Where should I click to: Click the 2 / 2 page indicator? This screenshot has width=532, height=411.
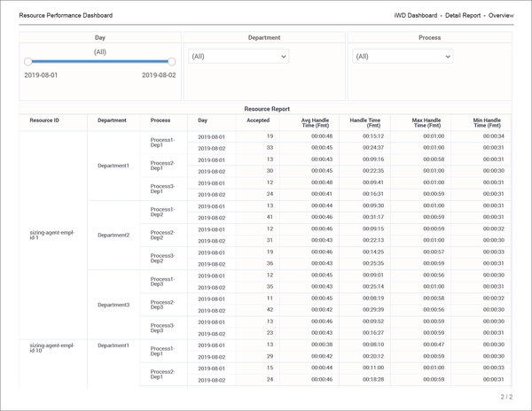506,397
